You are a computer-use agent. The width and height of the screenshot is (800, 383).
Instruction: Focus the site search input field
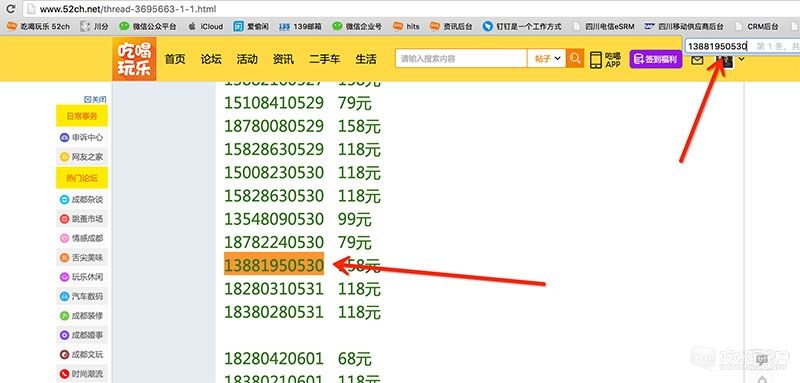[x=461, y=59]
